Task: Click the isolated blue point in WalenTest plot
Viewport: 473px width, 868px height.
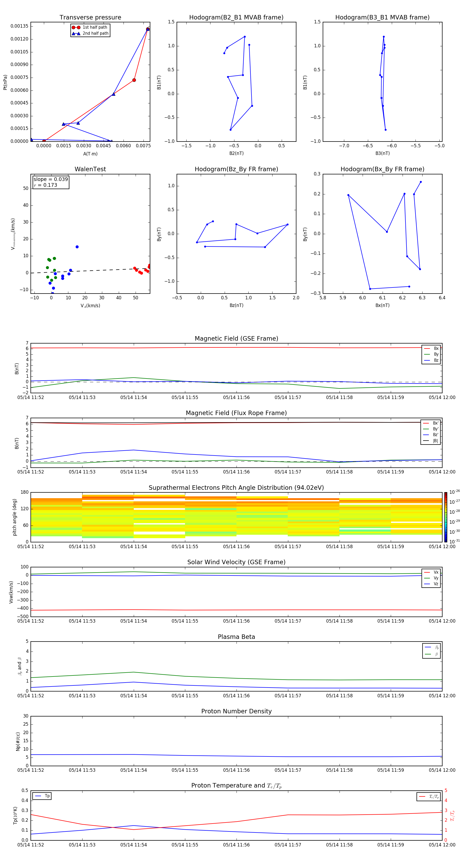Action: click(77, 247)
